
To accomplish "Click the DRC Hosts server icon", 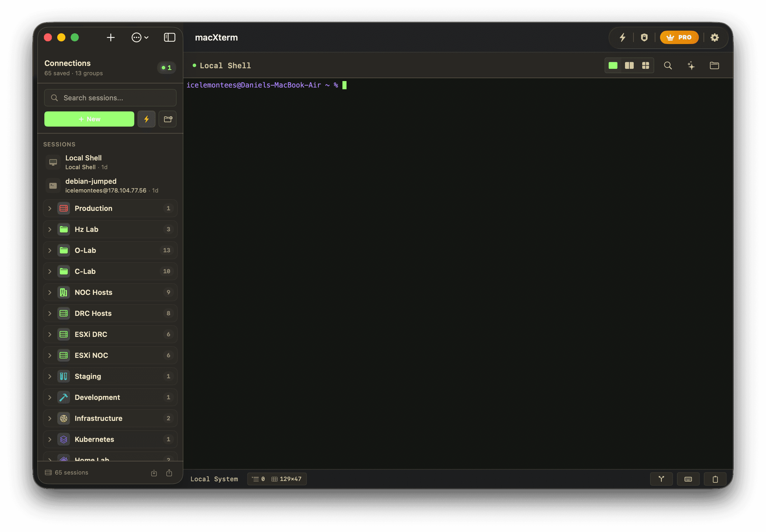I will [64, 313].
